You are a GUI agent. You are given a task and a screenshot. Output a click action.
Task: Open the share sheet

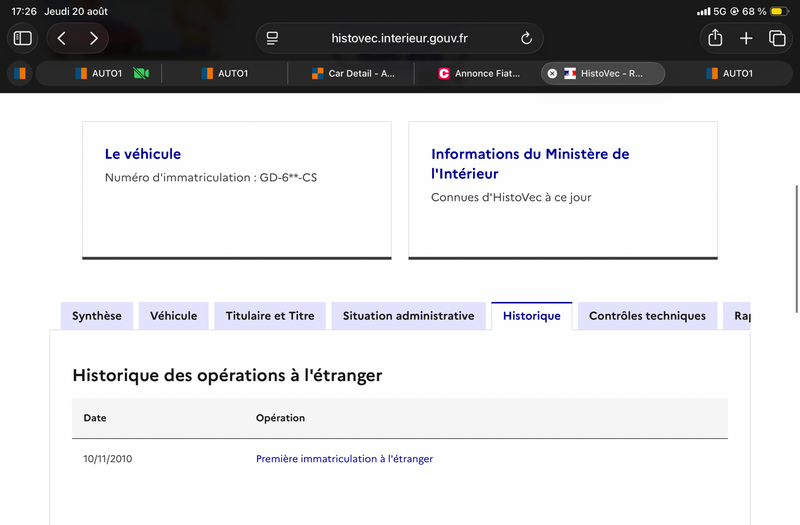[715, 38]
